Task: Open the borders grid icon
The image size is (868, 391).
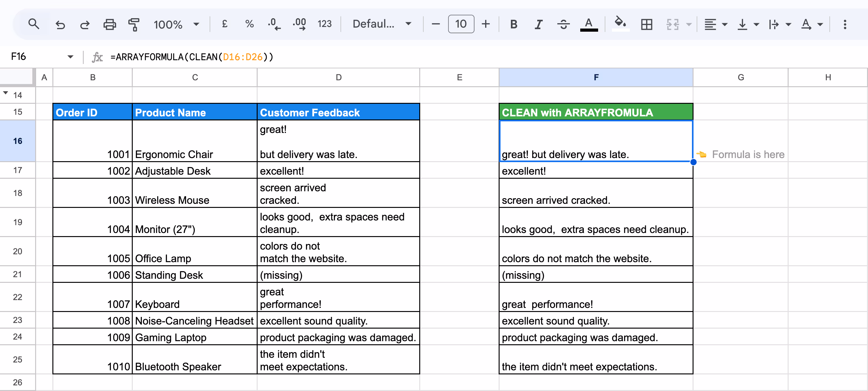Action: pyautogui.click(x=646, y=24)
